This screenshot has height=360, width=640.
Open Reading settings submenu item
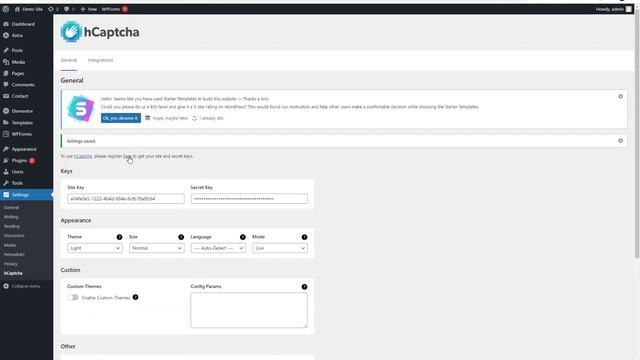pyautogui.click(x=11, y=226)
